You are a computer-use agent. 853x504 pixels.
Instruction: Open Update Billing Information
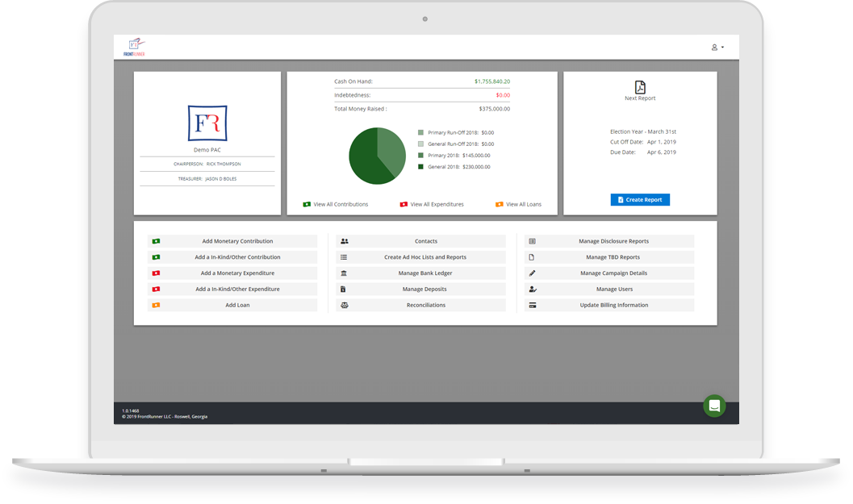point(609,305)
